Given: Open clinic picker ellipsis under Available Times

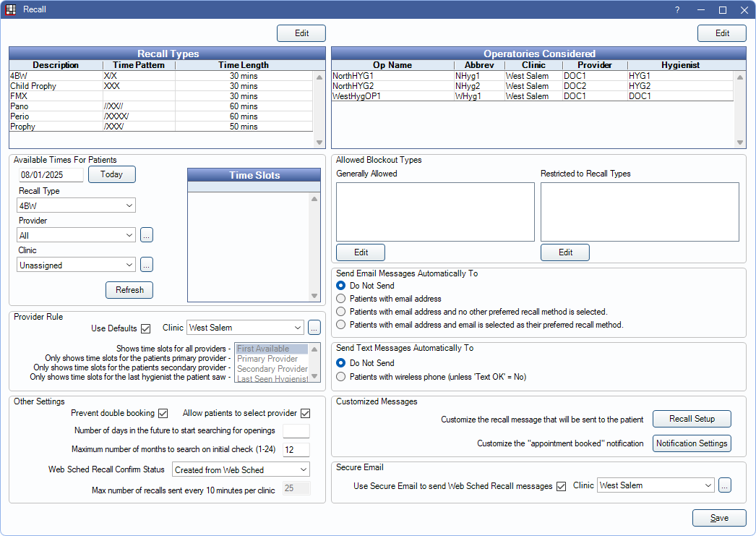Looking at the screenshot, I should 147,265.
